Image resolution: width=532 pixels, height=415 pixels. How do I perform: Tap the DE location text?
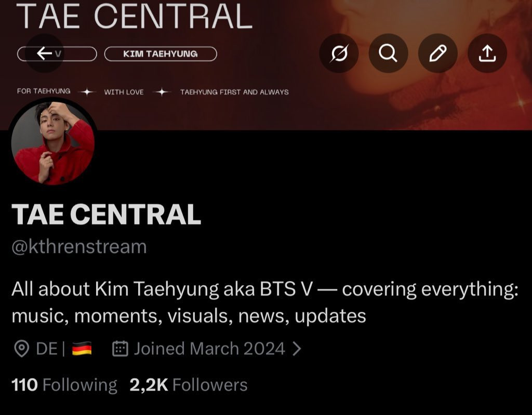click(47, 349)
